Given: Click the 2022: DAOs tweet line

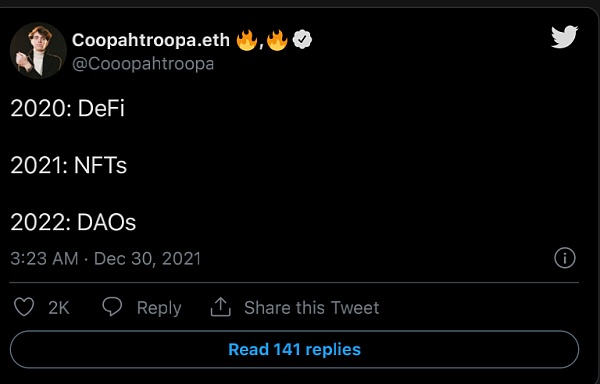Looking at the screenshot, I should click(x=73, y=222).
